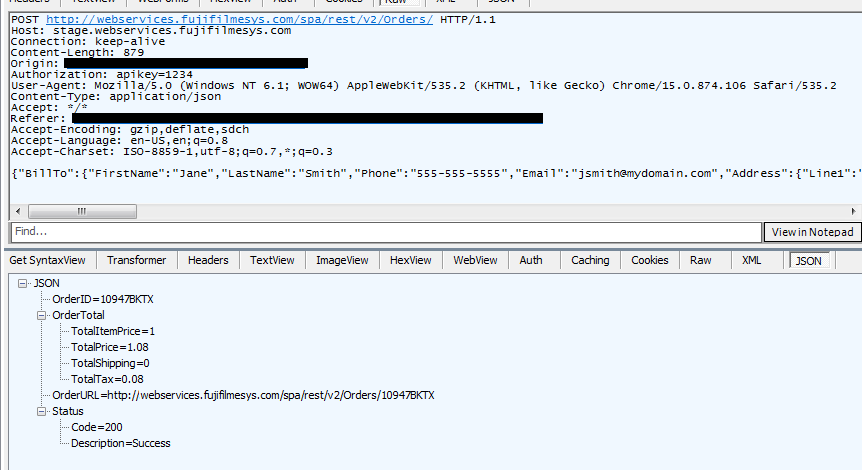Click the Authorization: apikey=1234 line
862x470 pixels.
click(x=102, y=75)
